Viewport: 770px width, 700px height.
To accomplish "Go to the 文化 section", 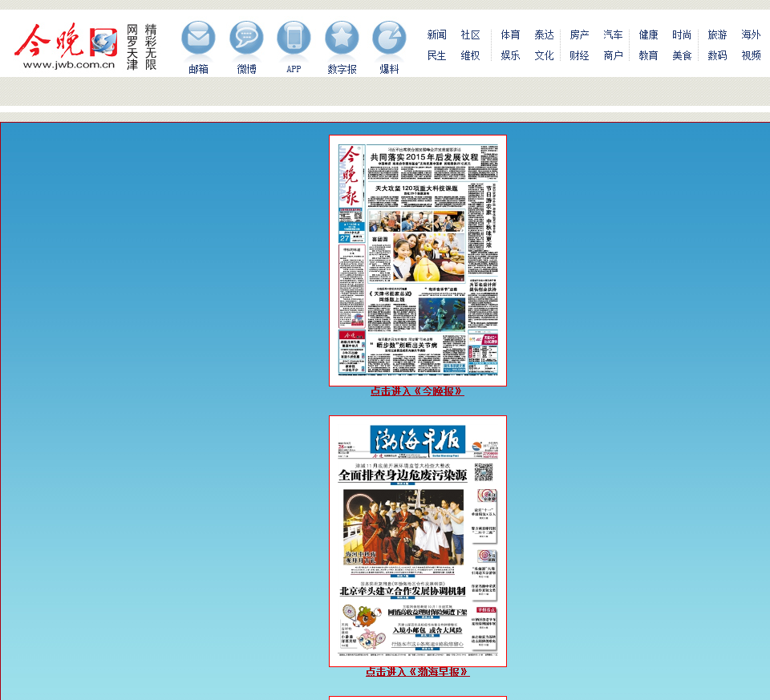I will pyautogui.click(x=544, y=55).
